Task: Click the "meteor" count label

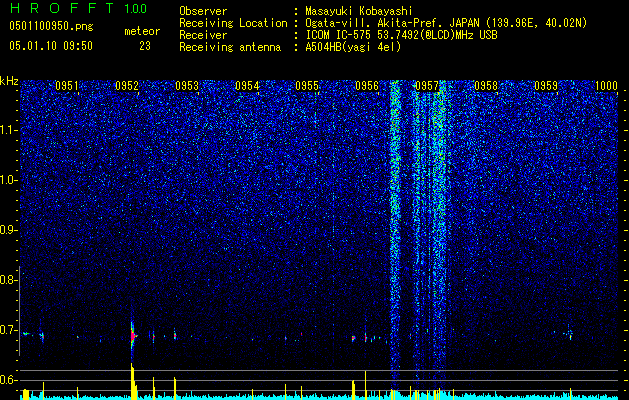Action: pos(142,31)
